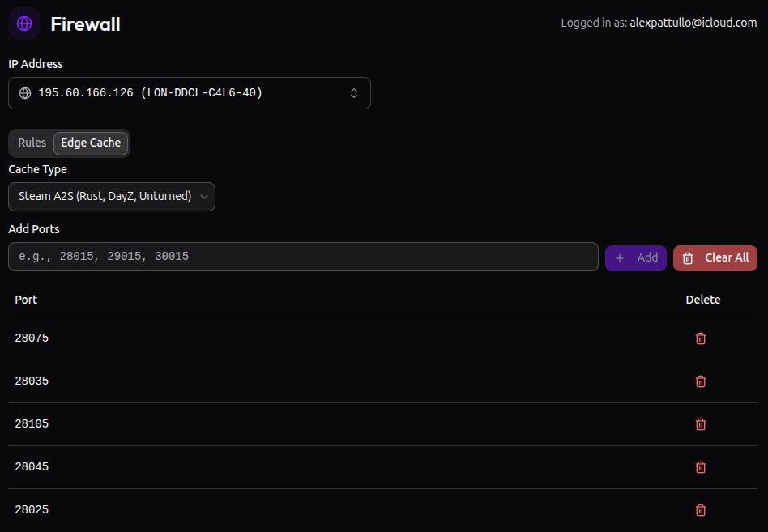Click the Add ports button
The height and width of the screenshot is (532, 768).
[636, 258]
